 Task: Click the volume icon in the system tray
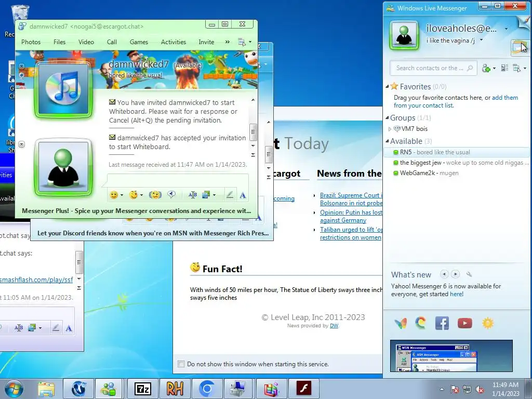[480, 390]
